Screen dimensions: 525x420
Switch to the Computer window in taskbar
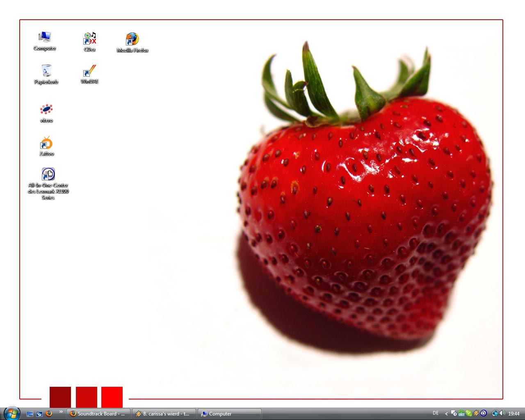(x=229, y=414)
